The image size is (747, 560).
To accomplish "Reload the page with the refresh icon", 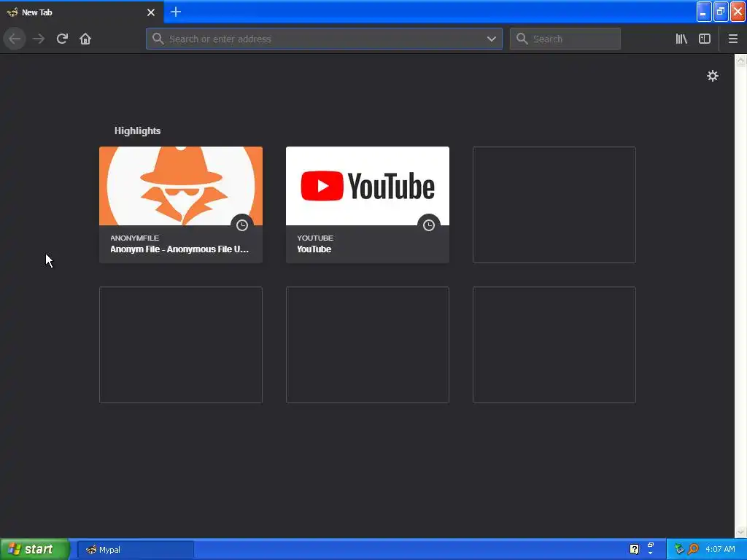I will point(62,39).
